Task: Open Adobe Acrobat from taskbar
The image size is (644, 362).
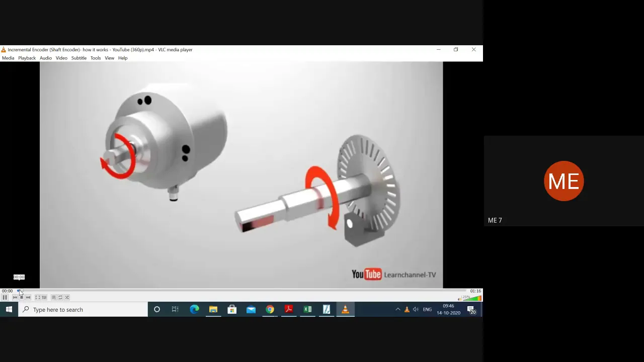Action: [289, 310]
